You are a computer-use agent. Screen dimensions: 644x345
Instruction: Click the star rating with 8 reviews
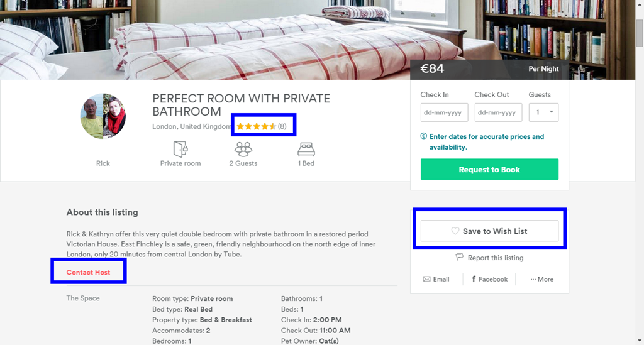pyautogui.click(x=261, y=126)
